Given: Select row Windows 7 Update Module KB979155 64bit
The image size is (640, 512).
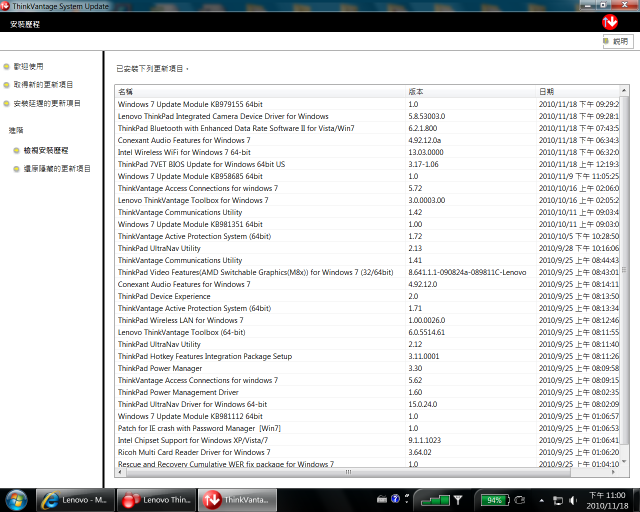Looking at the screenshot, I should (x=367, y=104).
